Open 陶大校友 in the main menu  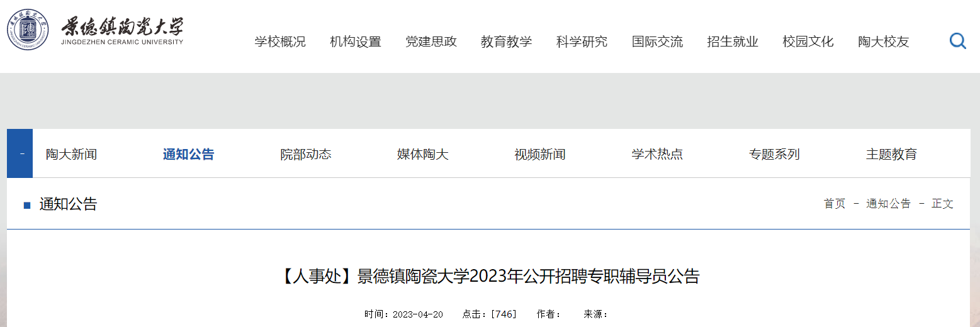coord(884,42)
